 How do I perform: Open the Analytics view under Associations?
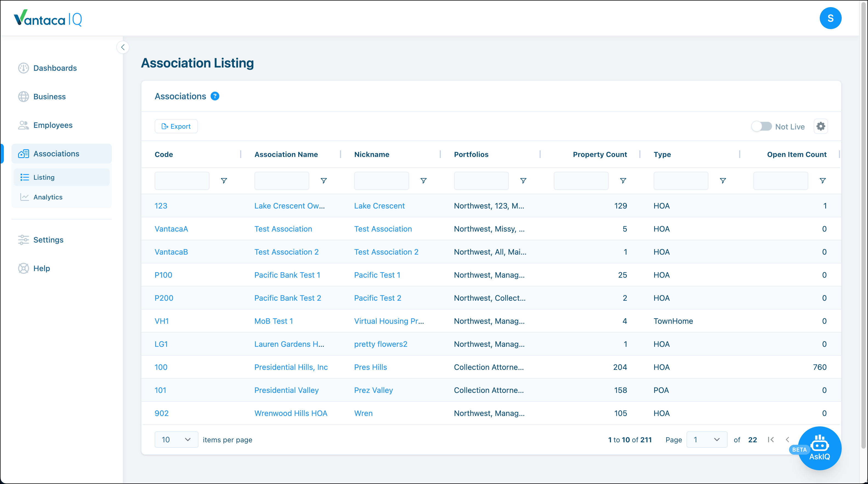[48, 197]
